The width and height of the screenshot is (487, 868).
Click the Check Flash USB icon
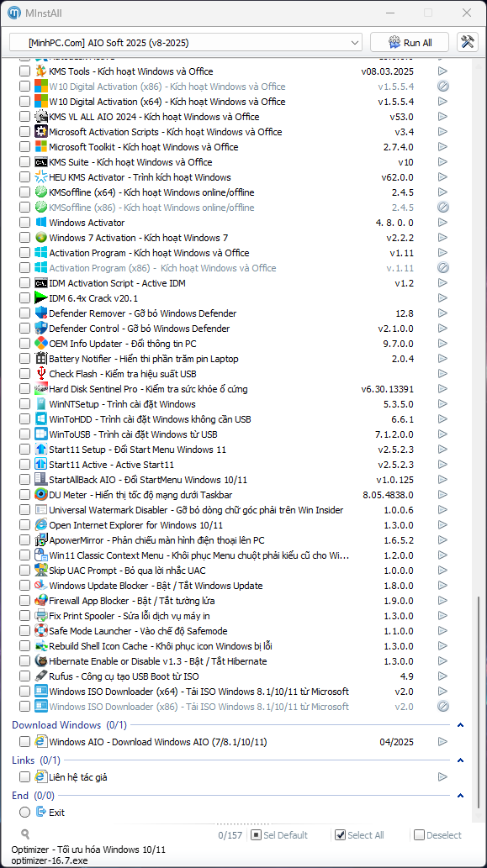pos(41,374)
